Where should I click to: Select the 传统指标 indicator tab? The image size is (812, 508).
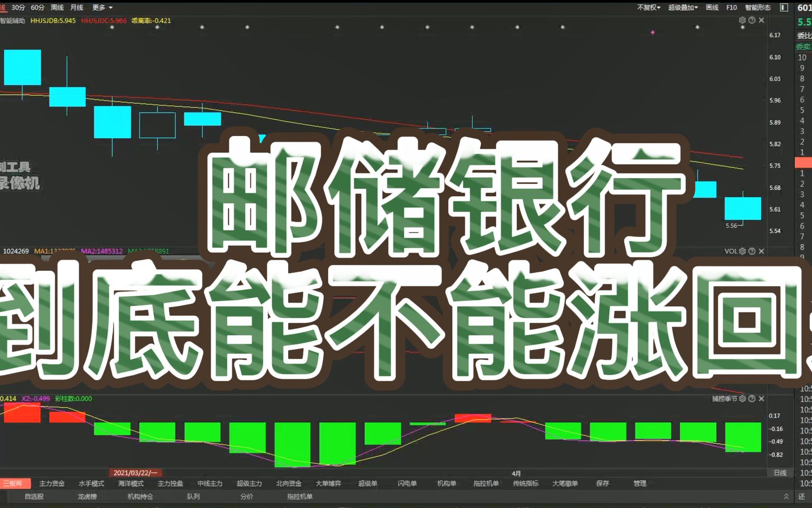525,483
